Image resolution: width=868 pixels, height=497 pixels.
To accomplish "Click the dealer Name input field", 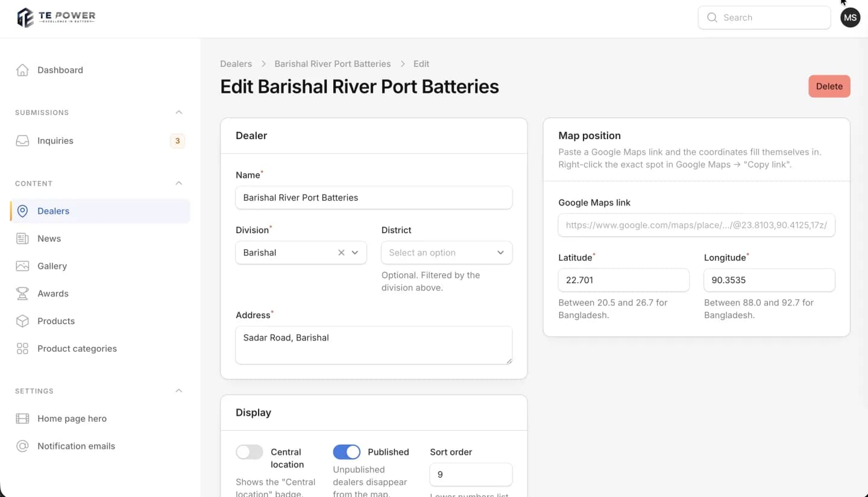I will pos(374,198).
